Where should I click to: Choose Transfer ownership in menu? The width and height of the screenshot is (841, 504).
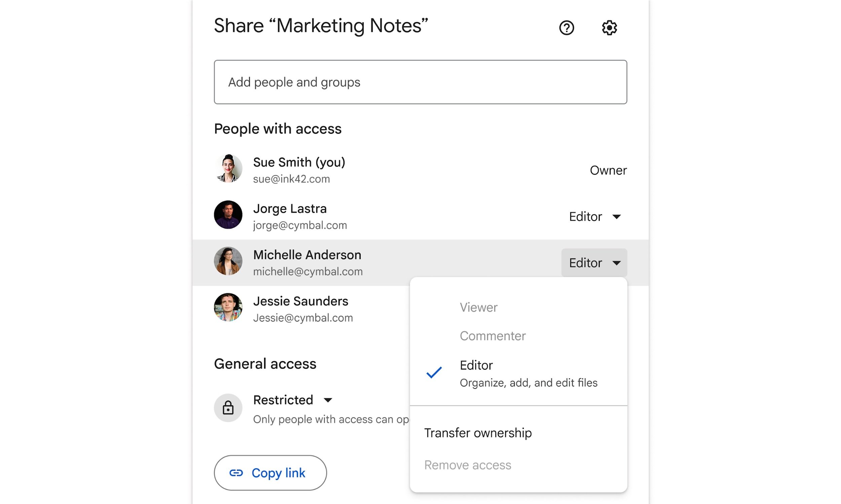point(478,433)
